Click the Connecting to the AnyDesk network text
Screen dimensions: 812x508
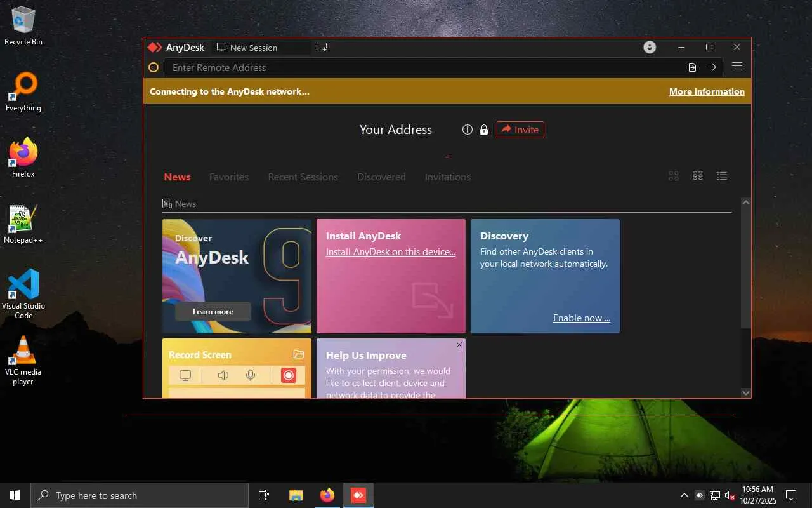click(230, 91)
